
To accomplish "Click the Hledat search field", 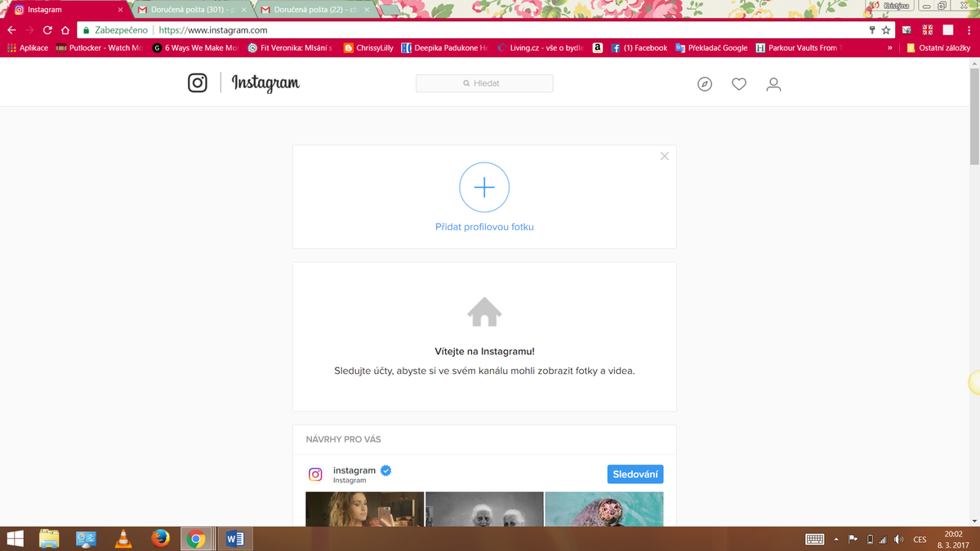I will [484, 83].
